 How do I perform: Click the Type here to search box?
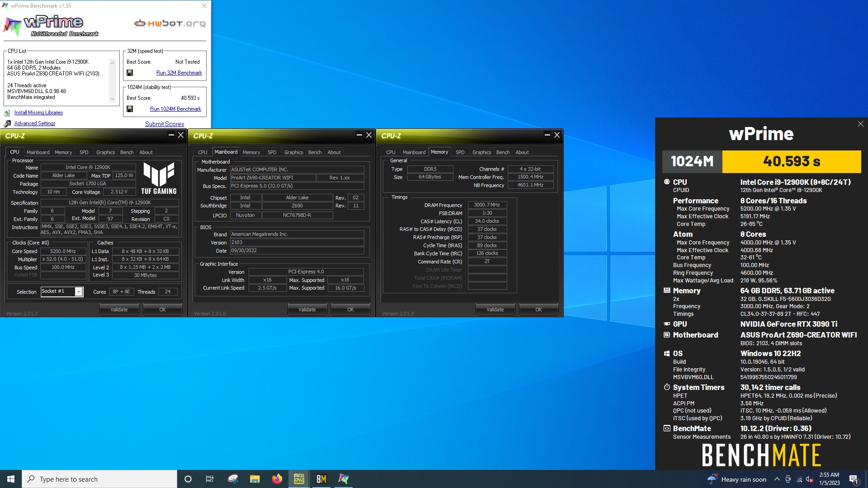click(x=99, y=479)
